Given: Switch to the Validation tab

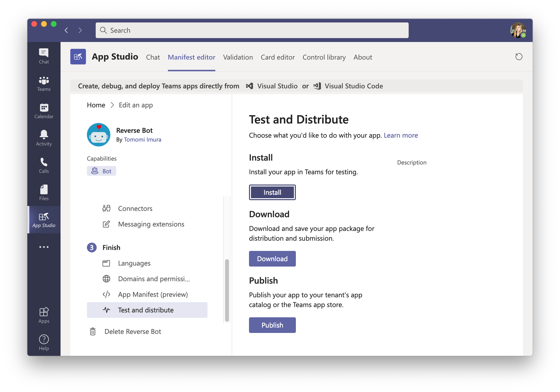Looking at the screenshot, I should coord(238,57).
